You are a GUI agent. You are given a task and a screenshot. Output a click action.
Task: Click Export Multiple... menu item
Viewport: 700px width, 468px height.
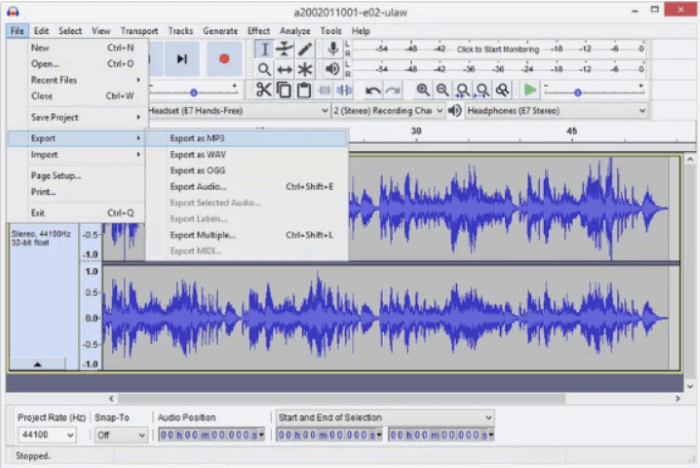click(x=203, y=235)
